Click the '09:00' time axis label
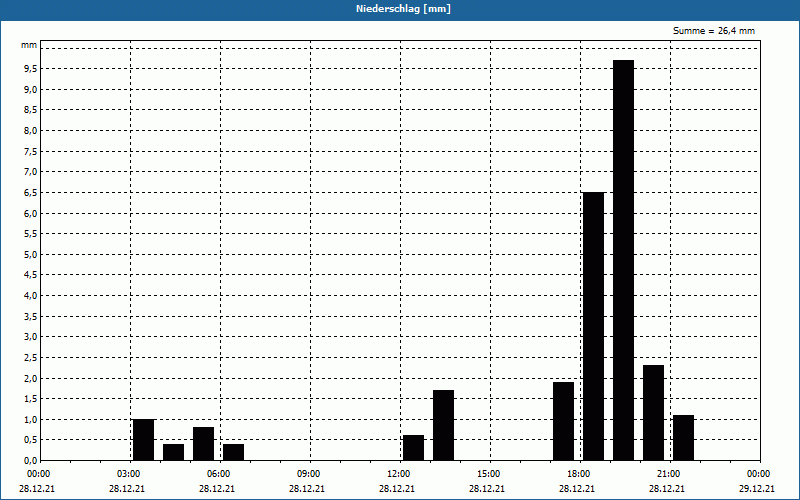The width and height of the screenshot is (800, 500). pos(308,474)
